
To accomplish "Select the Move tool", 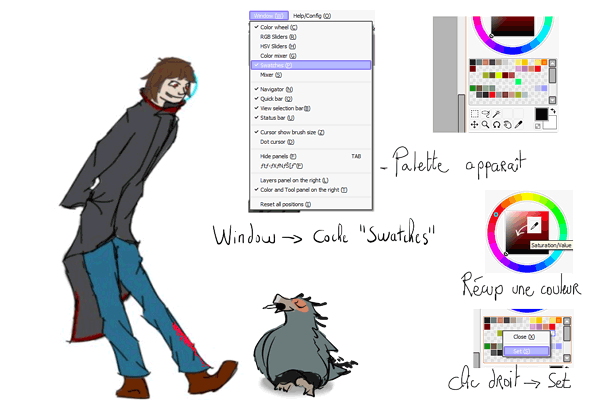I will click(x=474, y=125).
